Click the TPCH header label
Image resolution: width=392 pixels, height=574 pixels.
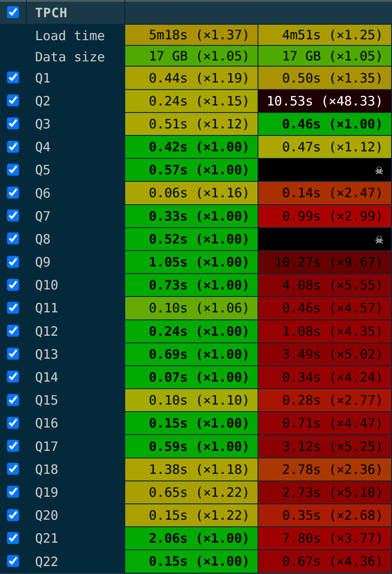coord(51,13)
